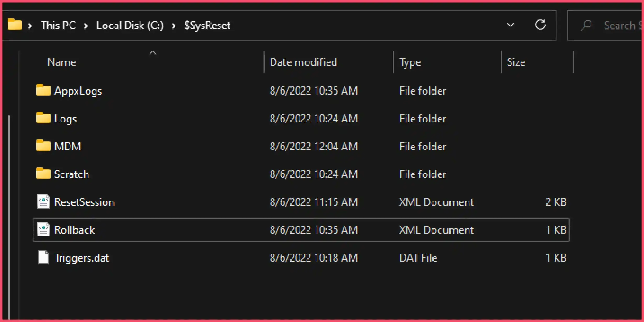Select the ResetSession XML document icon

tap(43, 202)
